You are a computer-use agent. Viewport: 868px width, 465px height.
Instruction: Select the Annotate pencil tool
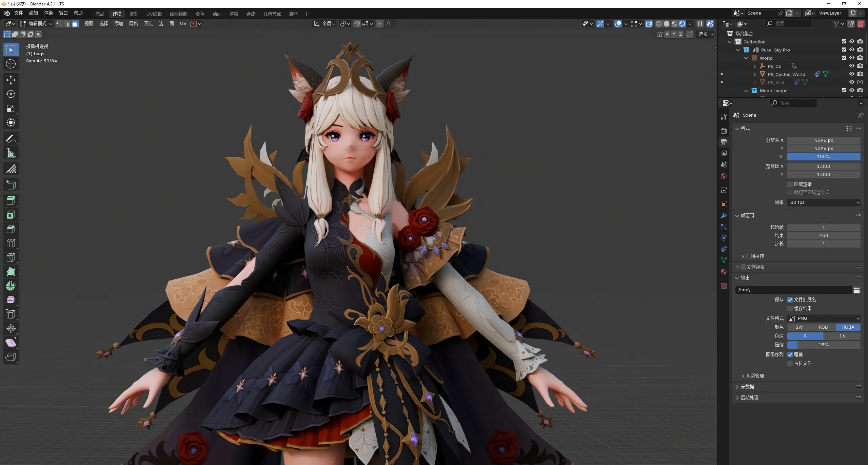[x=11, y=139]
